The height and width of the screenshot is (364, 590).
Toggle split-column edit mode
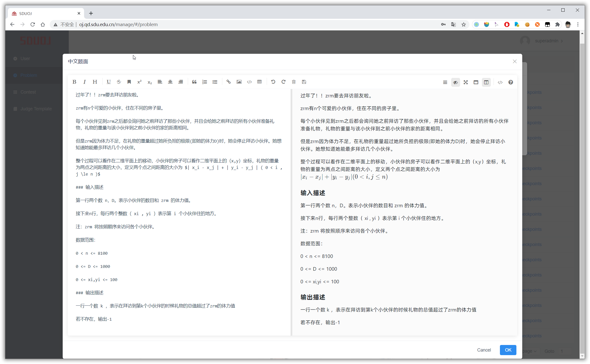pos(486,82)
